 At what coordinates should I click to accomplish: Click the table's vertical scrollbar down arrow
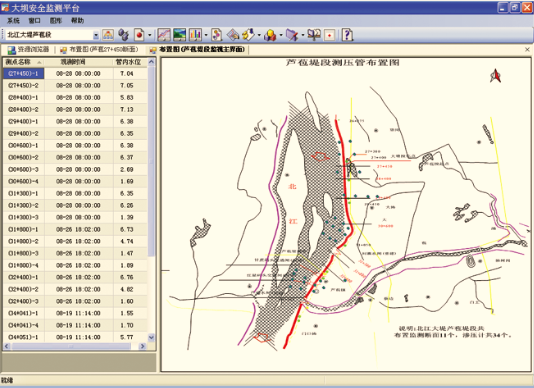click(152, 337)
